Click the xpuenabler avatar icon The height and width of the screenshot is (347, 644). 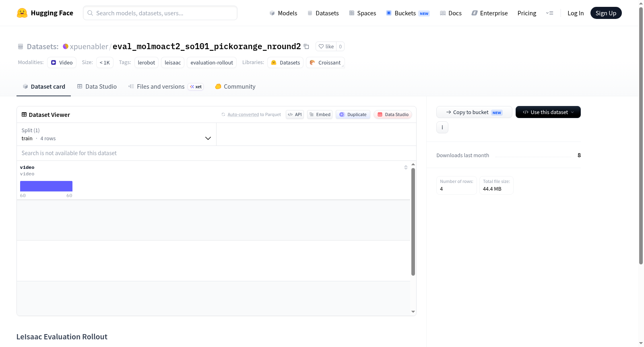pyautogui.click(x=66, y=46)
